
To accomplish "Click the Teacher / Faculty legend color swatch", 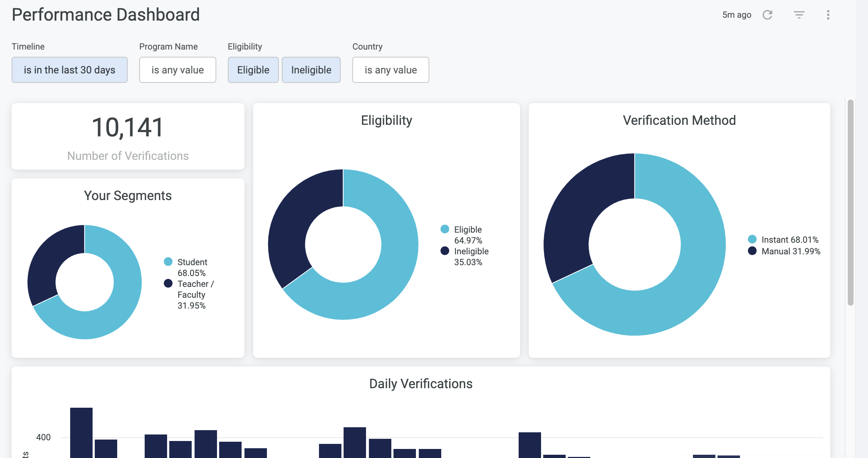I will (x=168, y=283).
